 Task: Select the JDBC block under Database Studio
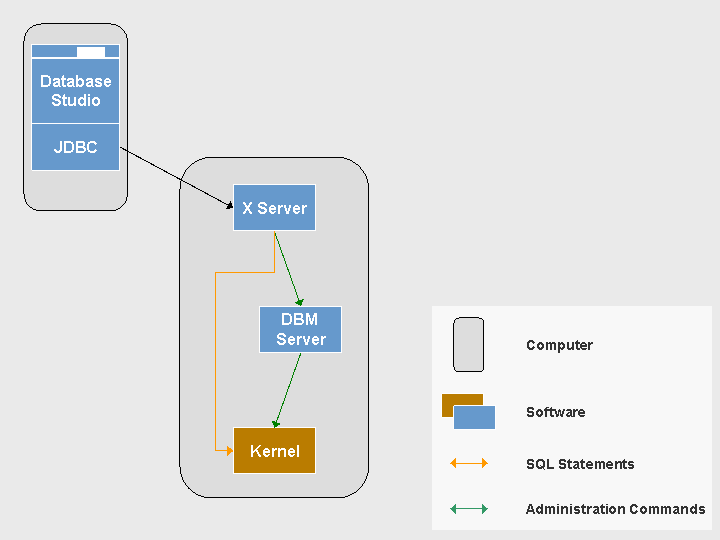pyautogui.click(x=75, y=147)
